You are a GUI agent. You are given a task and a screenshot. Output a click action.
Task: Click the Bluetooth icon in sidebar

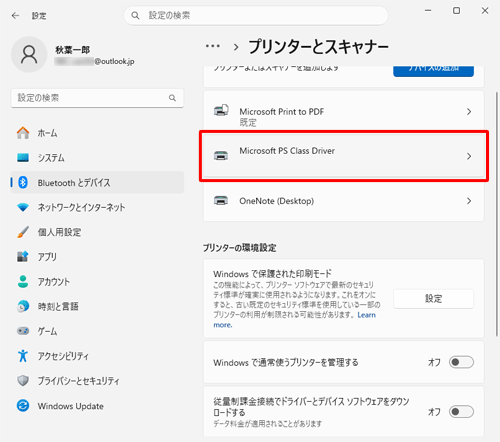pyautogui.click(x=23, y=182)
